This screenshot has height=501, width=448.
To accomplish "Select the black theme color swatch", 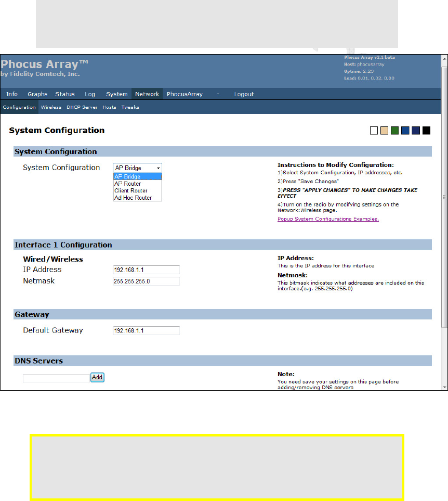I will [x=426, y=131].
